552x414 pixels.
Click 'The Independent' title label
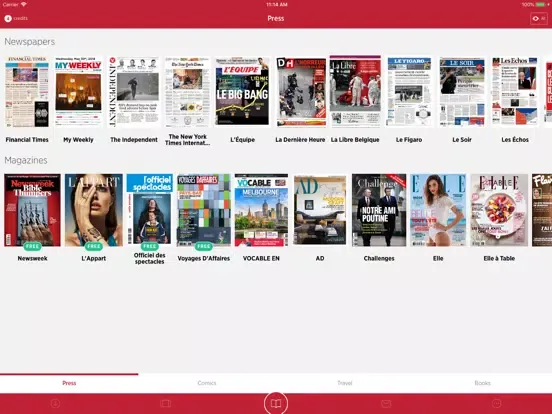134,140
